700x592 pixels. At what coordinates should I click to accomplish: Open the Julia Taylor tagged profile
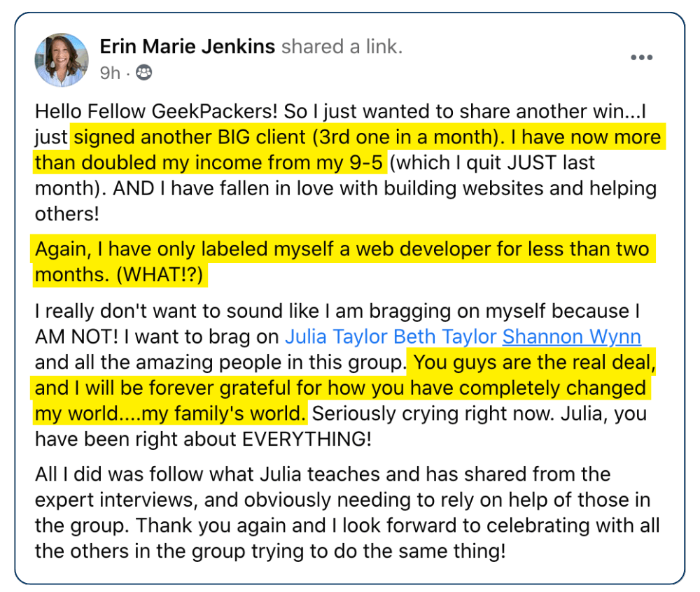336,337
